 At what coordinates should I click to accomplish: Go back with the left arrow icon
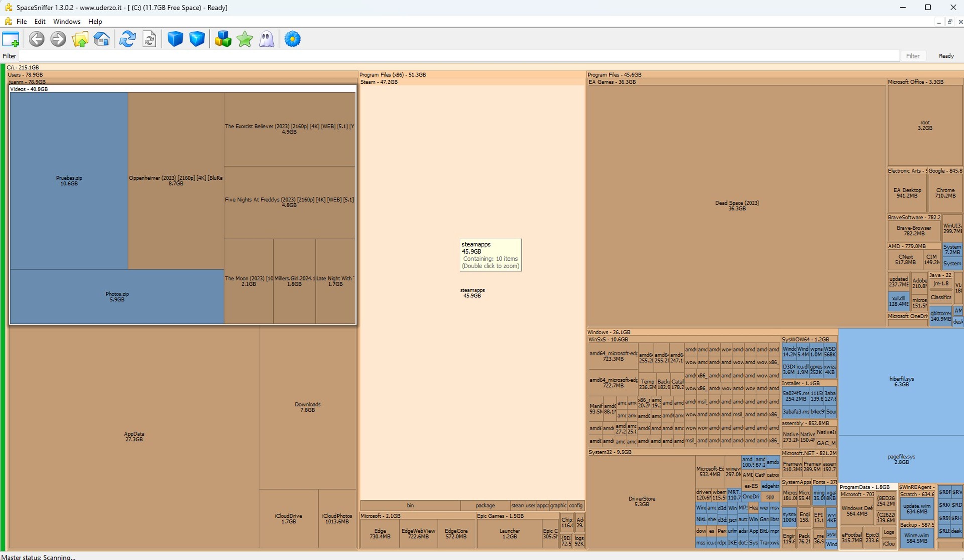tap(37, 39)
